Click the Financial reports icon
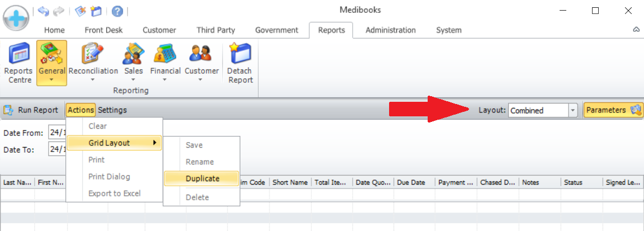The image size is (644, 231). (x=165, y=55)
